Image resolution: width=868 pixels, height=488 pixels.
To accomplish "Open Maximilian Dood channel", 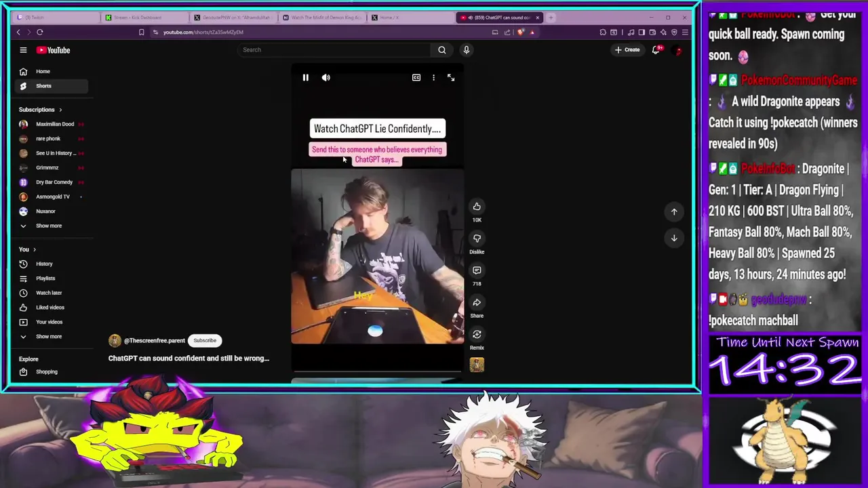I will click(x=50, y=124).
